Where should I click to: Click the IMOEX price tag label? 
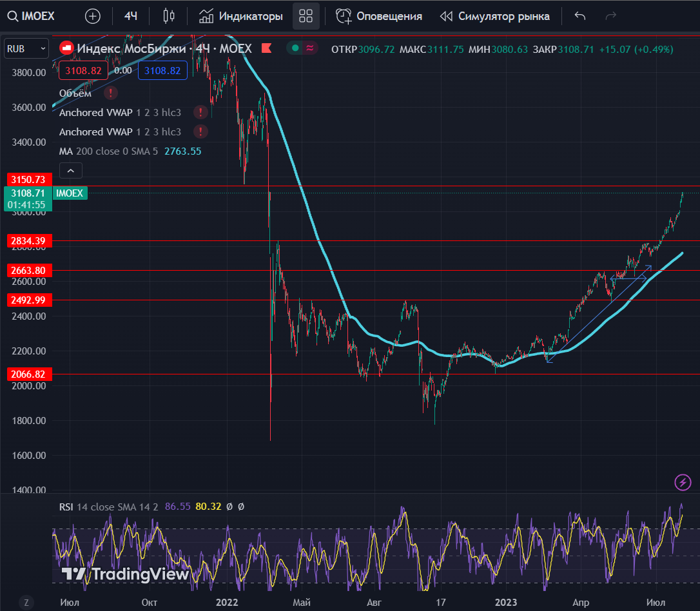70,193
